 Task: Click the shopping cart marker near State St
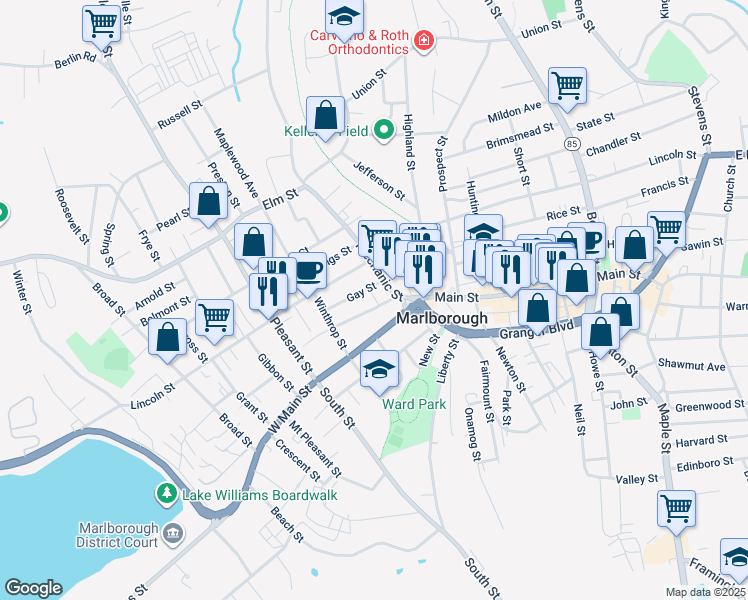point(567,89)
